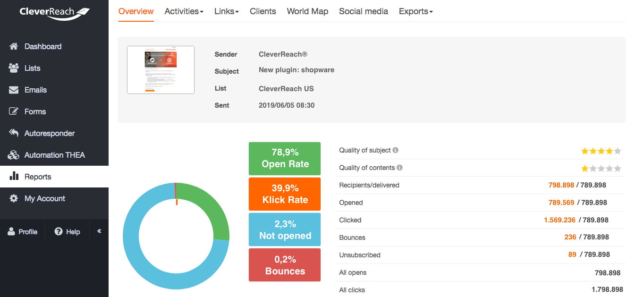Select Autoresponder in the sidebar

tap(54, 133)
